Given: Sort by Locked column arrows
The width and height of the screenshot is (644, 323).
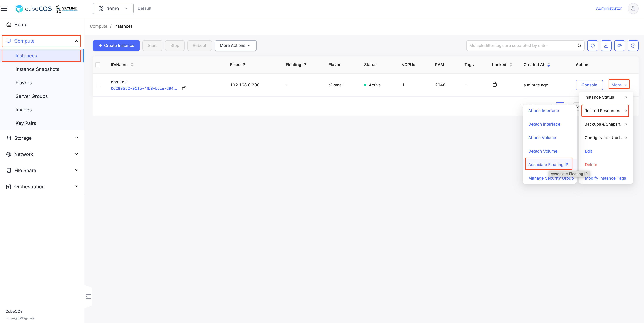Looking at the screenshot, I should pos(511,65).
